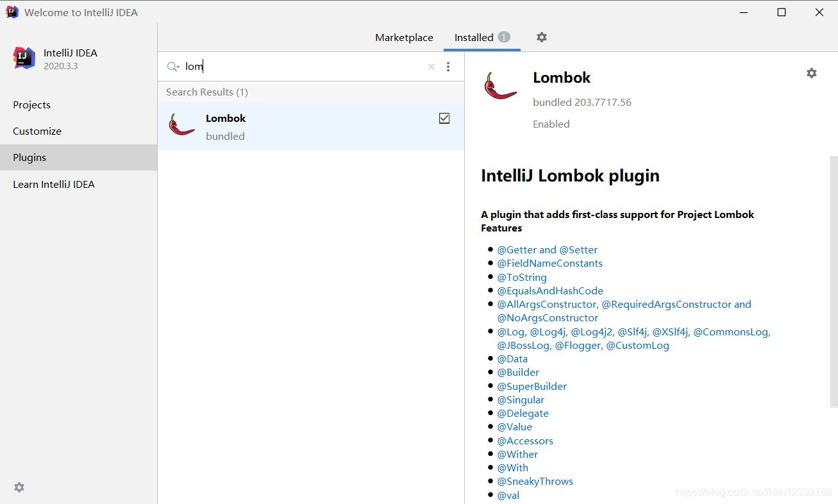
Task: Switch to the Installed tab
Action: pyautogui.click(x=482, y=37)
